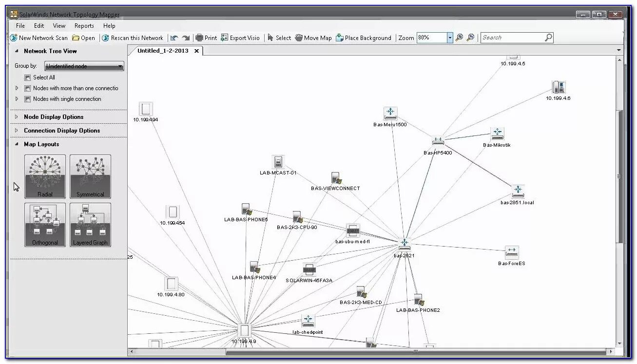Select the bas-2851.local node icon

518,191
